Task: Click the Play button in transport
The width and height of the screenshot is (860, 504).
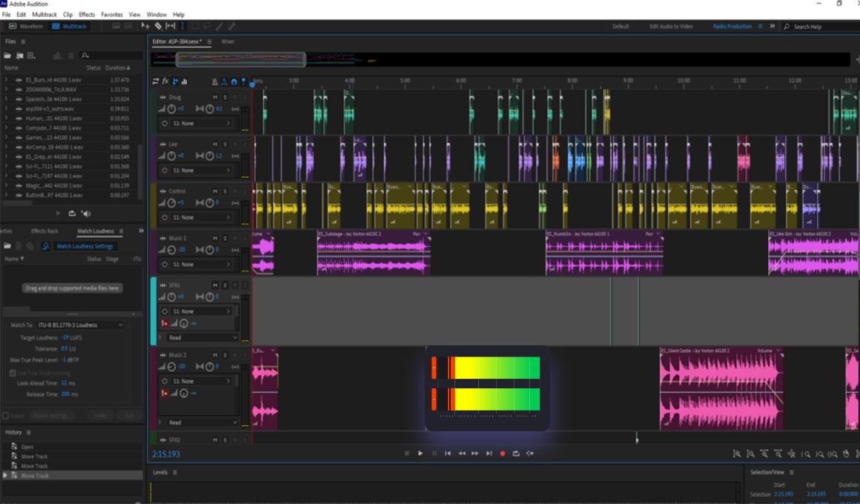Action: [x=420, y=454]
